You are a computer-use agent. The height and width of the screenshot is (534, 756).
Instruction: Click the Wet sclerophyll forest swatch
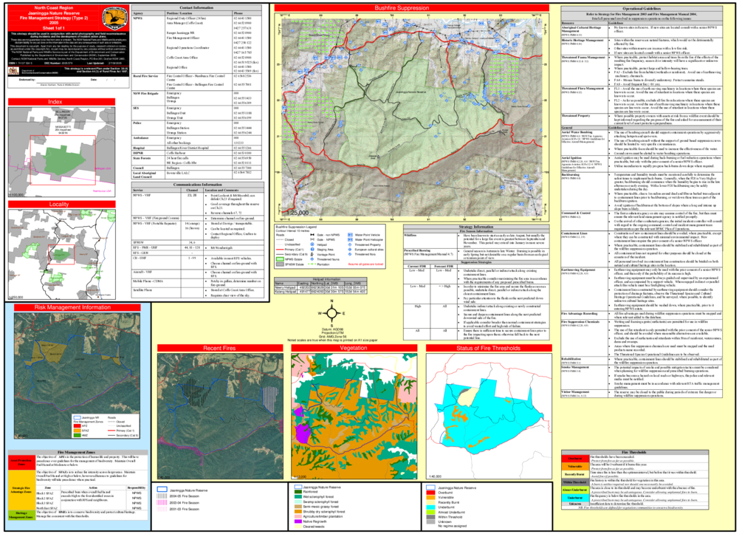[298, 497]
